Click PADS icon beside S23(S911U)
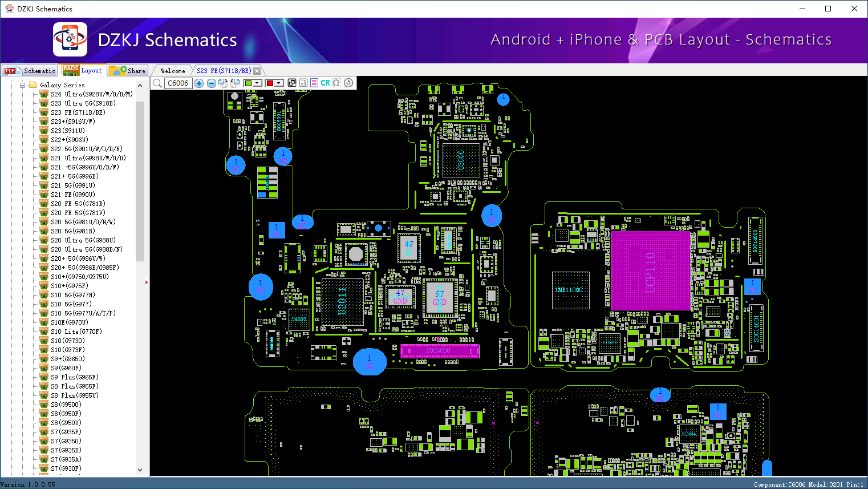Image resolution: width=868 pixels, height=489 pixels. (44, 130)
